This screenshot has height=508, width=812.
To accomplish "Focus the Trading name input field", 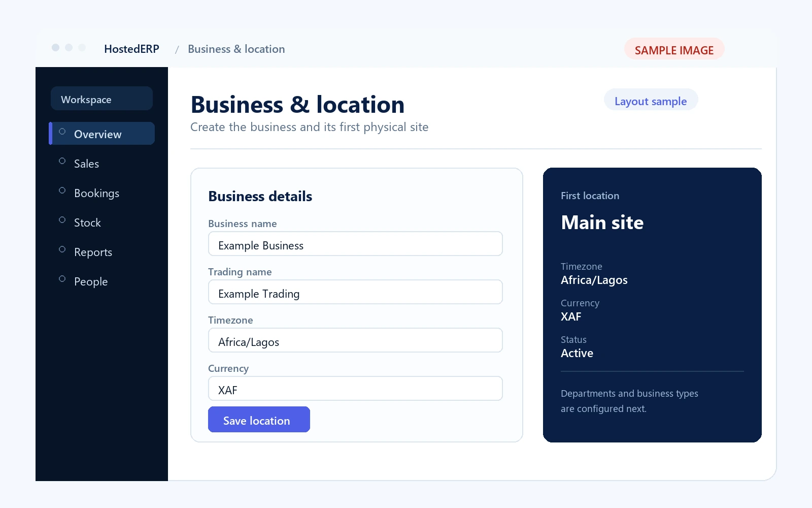I will [355, 292].
